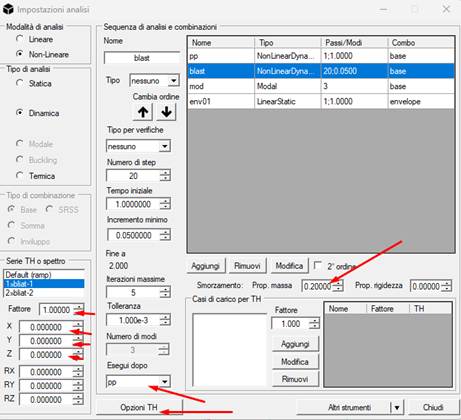Adjust Incremento minimo stepper

(165, 235)
